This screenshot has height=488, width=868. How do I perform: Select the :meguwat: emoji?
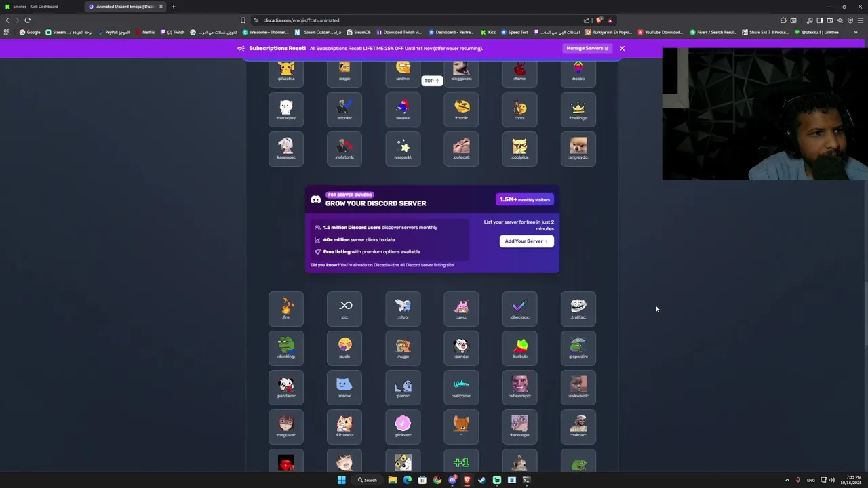286,427
